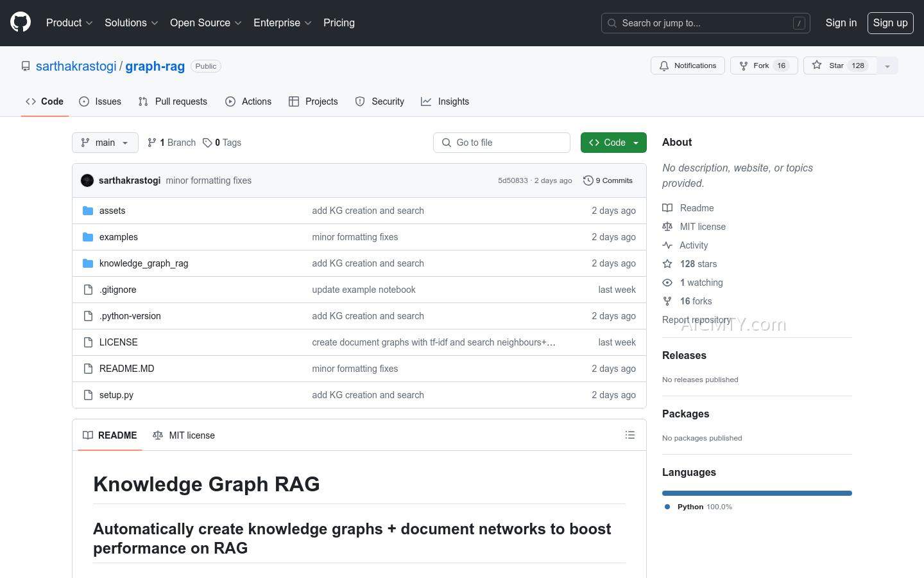Image resolution: width=924 pixels, height=578 pixels.
Task: Click the Python language bar
Action: 757,493
